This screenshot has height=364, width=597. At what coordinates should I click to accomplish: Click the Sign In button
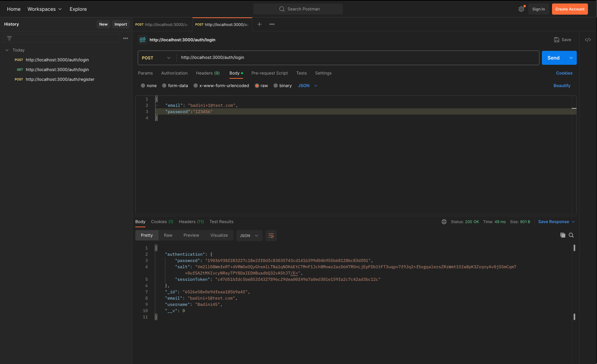(538, 9)
